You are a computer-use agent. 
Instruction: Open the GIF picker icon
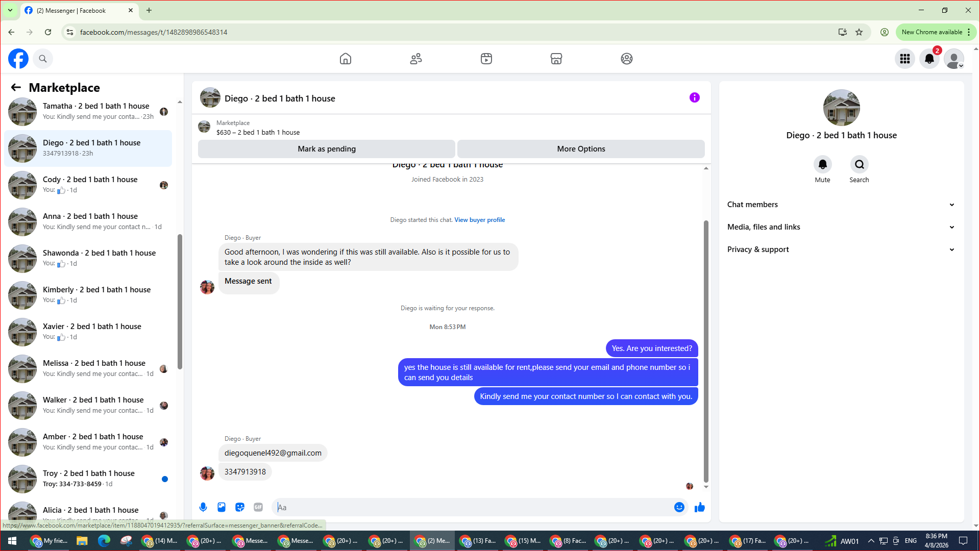pos(258,507)
